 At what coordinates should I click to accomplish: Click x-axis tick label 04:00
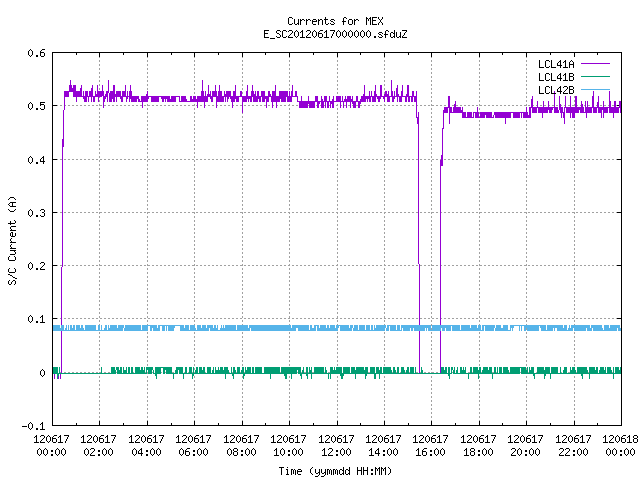[146, 452]
